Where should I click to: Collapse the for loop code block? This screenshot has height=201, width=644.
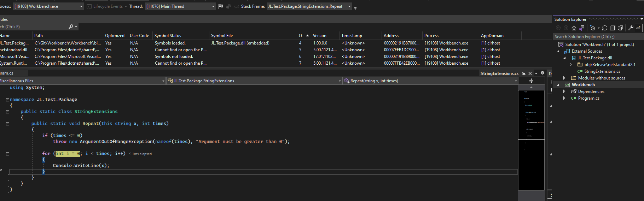[x=7, y=154]
